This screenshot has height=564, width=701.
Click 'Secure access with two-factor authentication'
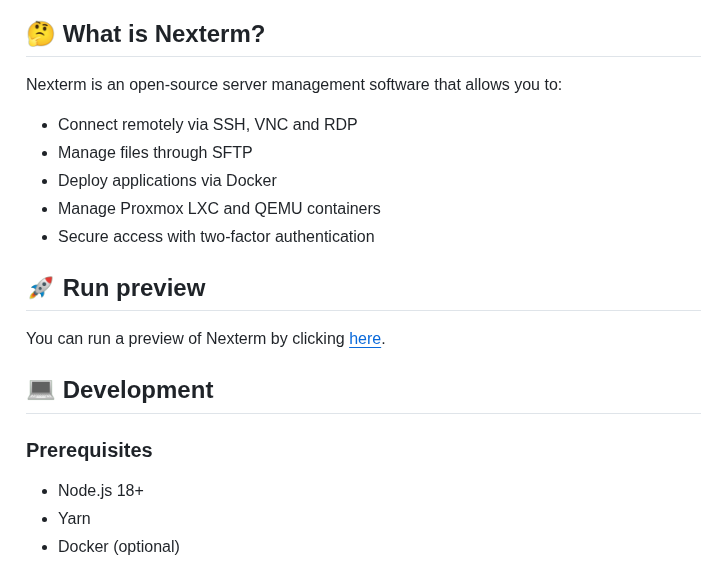[x=216, y=236]
